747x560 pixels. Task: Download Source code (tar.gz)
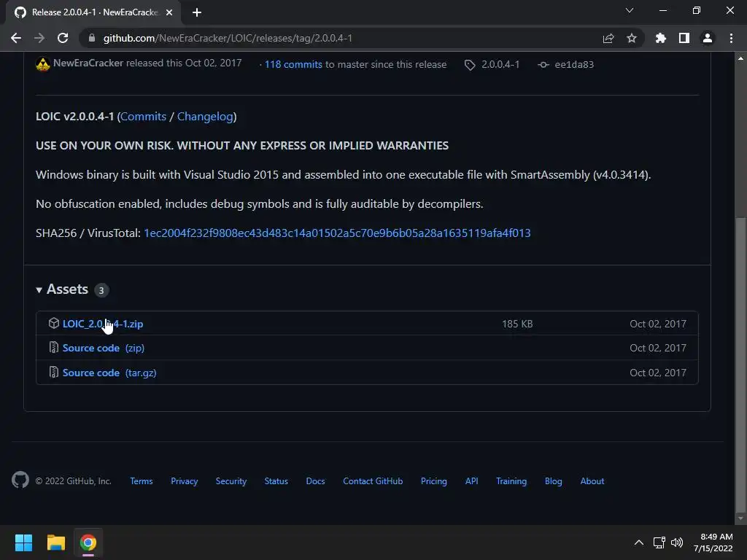(x=109, y=373)
